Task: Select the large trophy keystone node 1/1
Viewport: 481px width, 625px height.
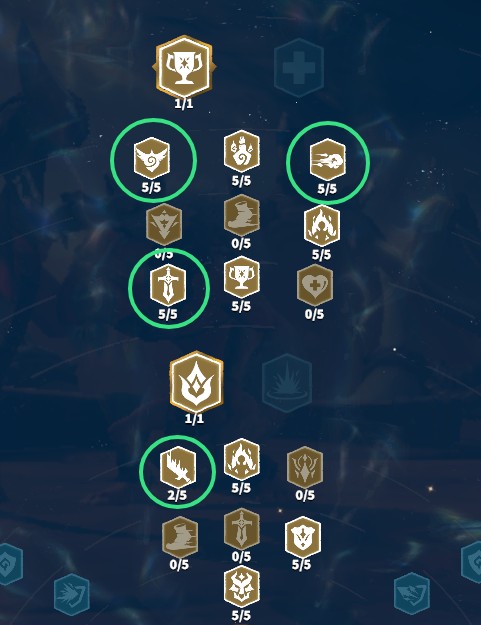Action: point(184,67)
